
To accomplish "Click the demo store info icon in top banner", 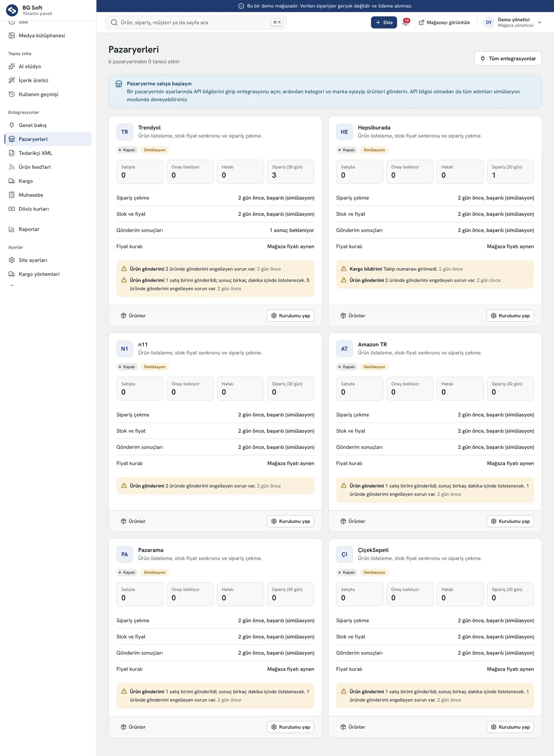I will point(241,6).
